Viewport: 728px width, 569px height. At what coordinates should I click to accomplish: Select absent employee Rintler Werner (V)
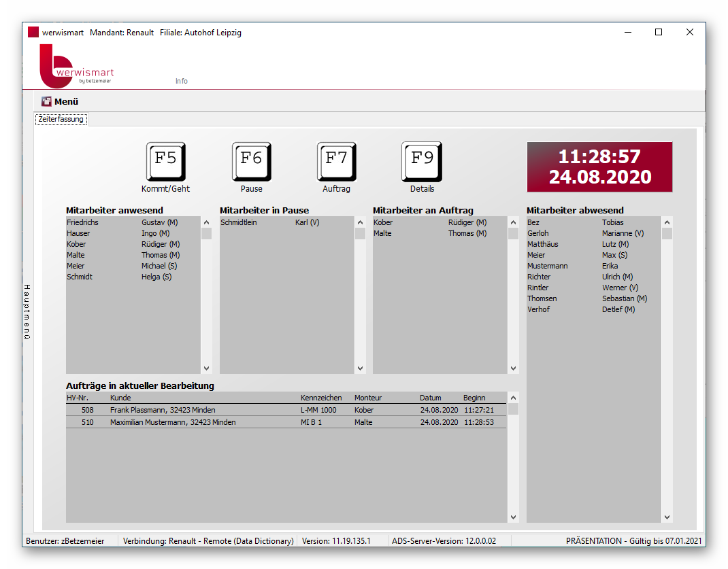pyautogui.click(x=593, y=288)
